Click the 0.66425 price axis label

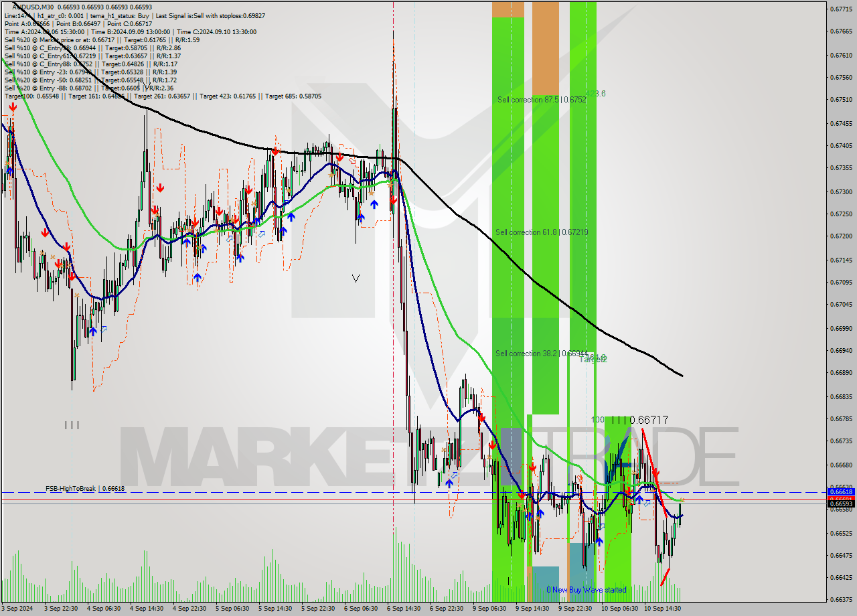pyautogui.click(x=841, y=578)
